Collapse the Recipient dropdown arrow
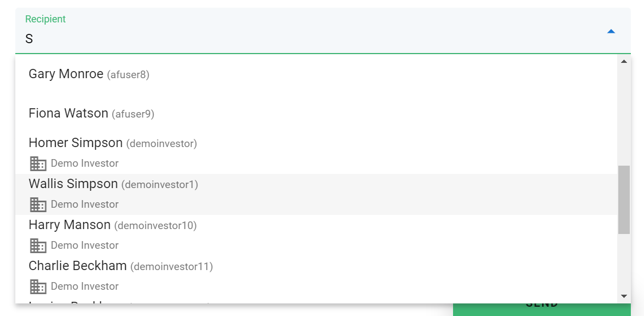 click(611, 32)
